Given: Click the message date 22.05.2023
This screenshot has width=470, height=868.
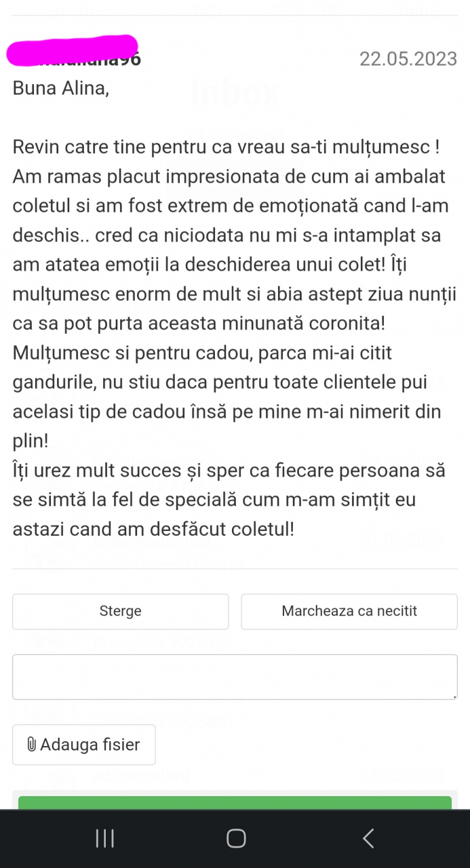Looking at the screenshot, I should tap(408, 59).
